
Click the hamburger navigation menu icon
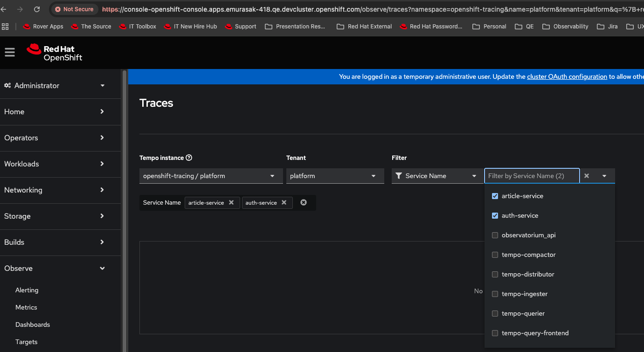[x=10, y=53]
